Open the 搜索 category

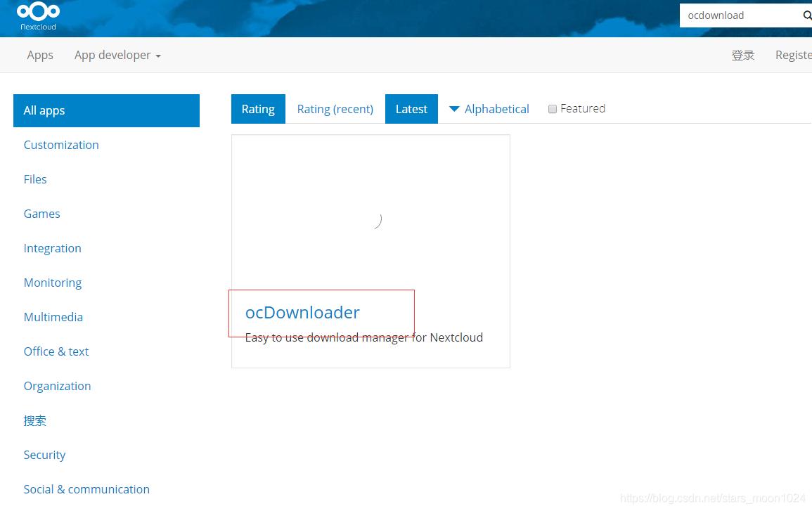pyautogui.click(x=34, y=420)
